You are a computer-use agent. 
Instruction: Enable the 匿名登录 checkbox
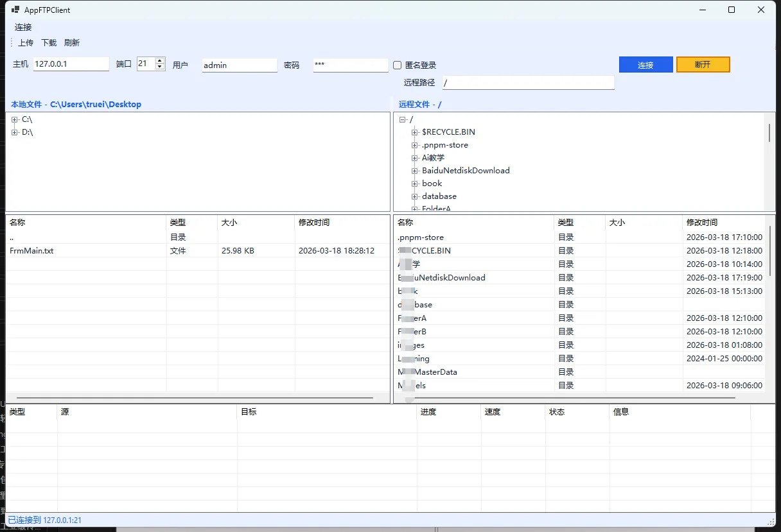point(398,65)
